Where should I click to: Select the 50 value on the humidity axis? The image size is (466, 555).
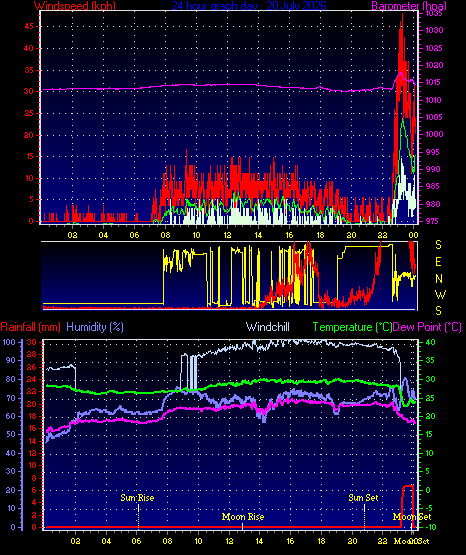click(11, 434)
